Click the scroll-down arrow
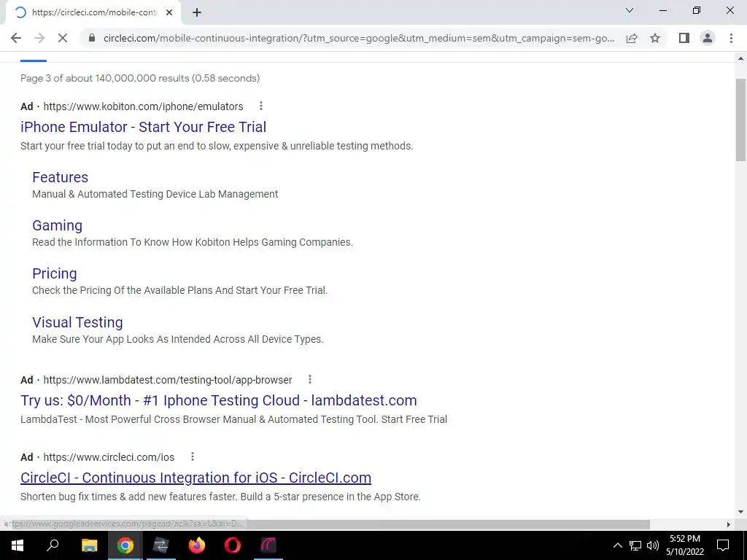The height and width of the screenshot is (560, 747). 741,512
